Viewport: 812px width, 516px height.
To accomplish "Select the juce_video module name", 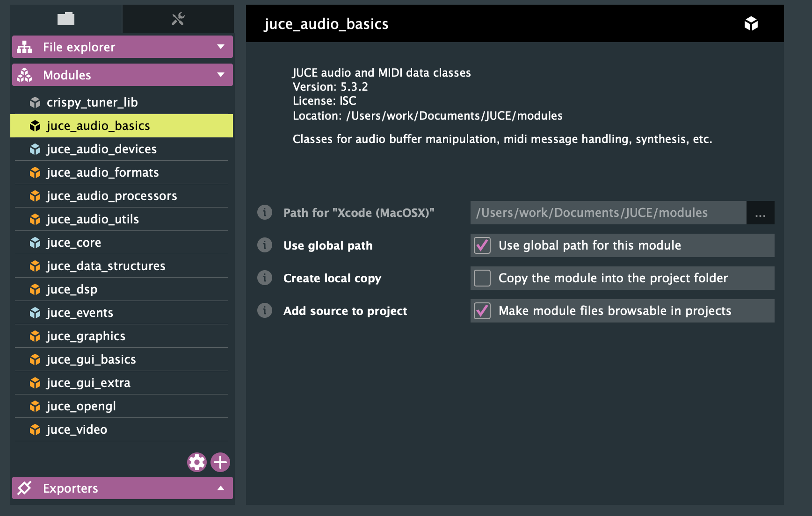I will [x=77, y=430].
